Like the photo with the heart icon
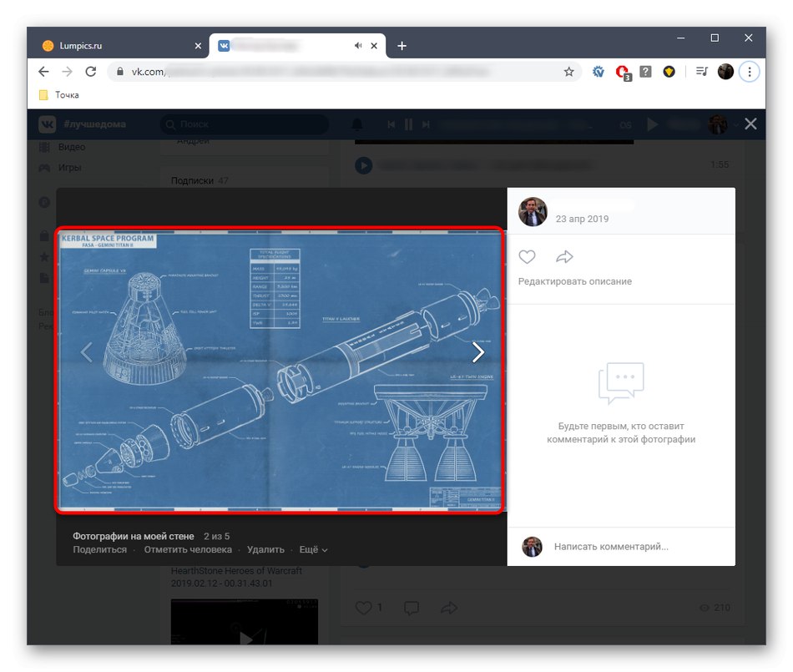 coord(527,256)
